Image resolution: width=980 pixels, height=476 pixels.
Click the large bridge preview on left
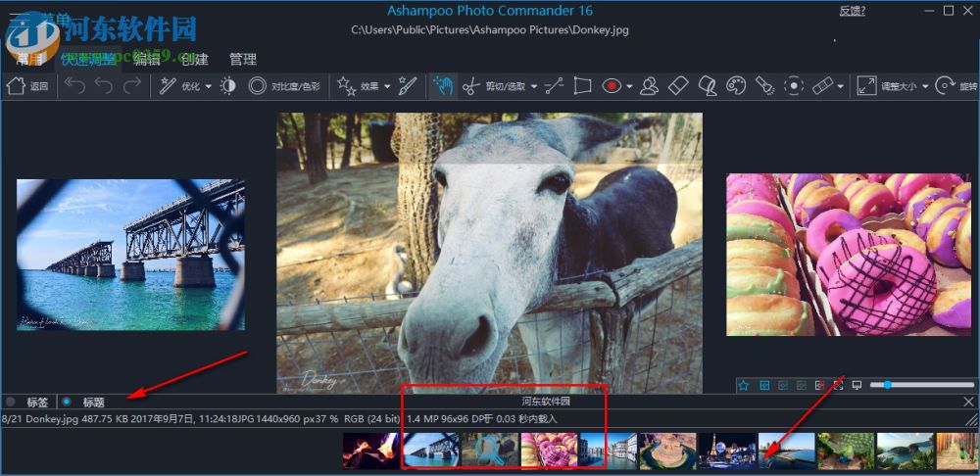(130, 255)
